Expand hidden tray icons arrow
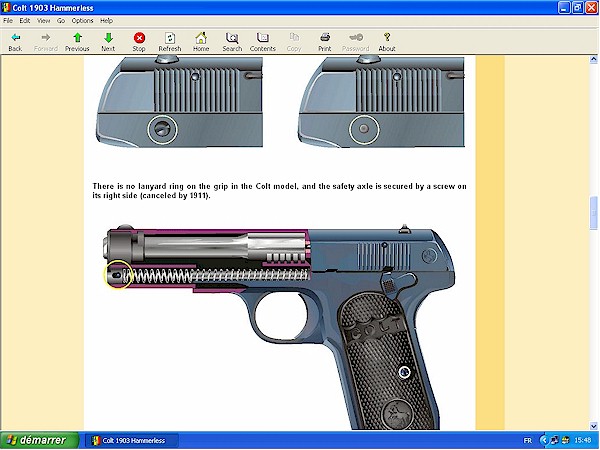The image size is (600, 450). (x=544, y=441)
